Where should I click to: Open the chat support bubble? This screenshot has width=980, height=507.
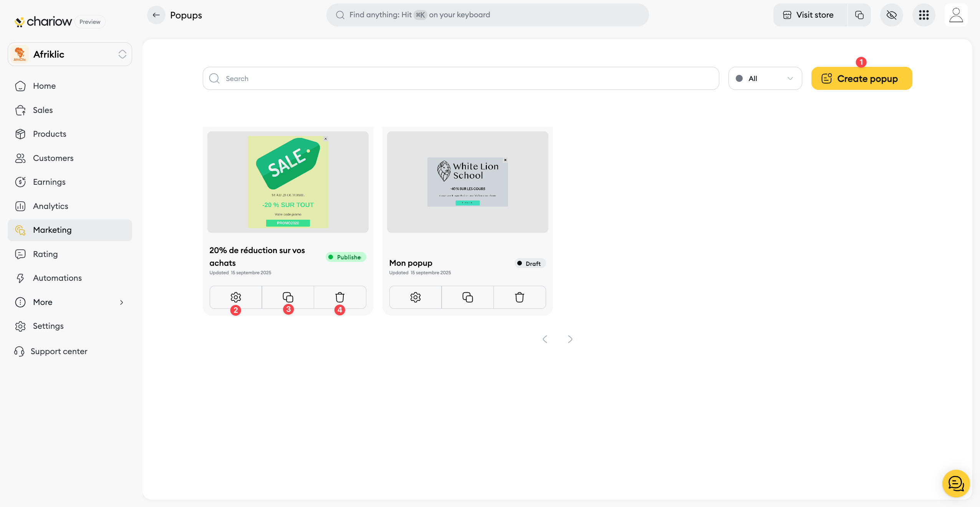tap(956, 483)
